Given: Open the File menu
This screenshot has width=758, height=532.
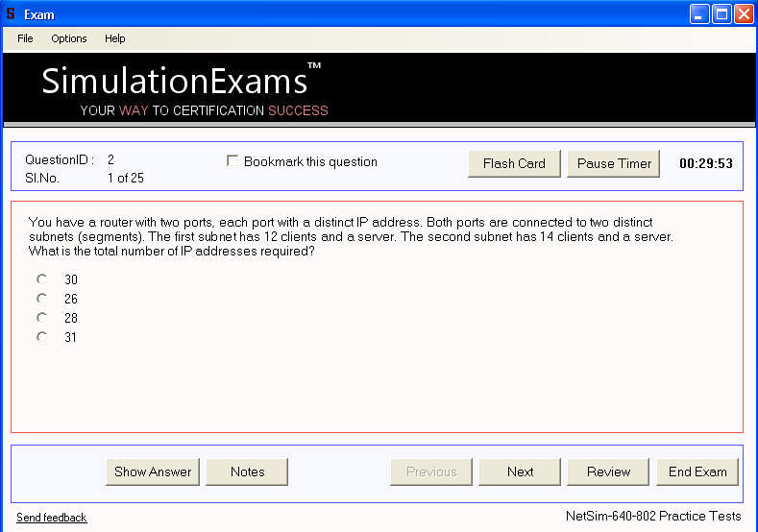Looking at the screenshot, I should 25,38.
